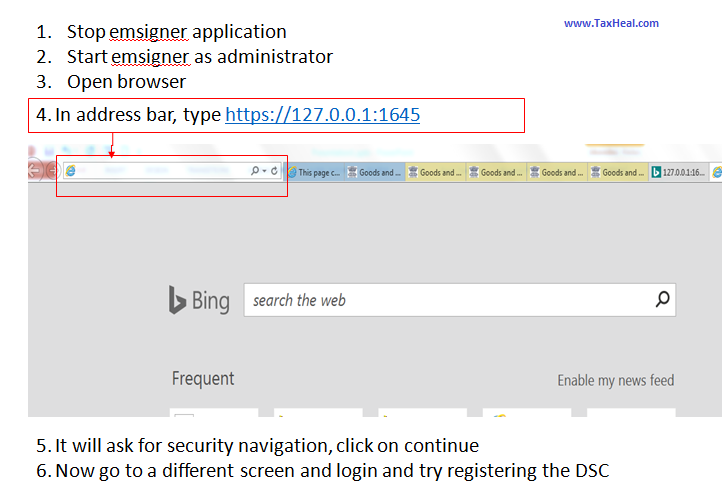
Task: Click the refresh icon in address bar
Action: (x=275, y=172)
